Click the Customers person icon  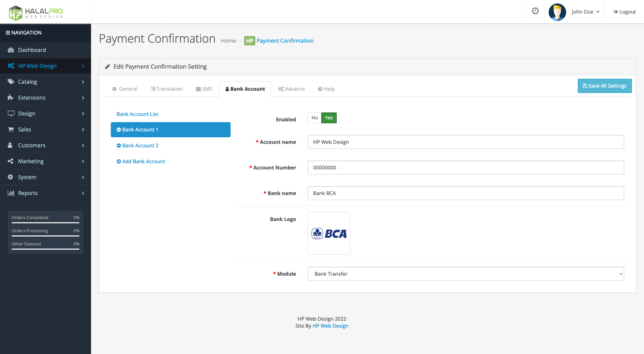click(x=11, y=145)
